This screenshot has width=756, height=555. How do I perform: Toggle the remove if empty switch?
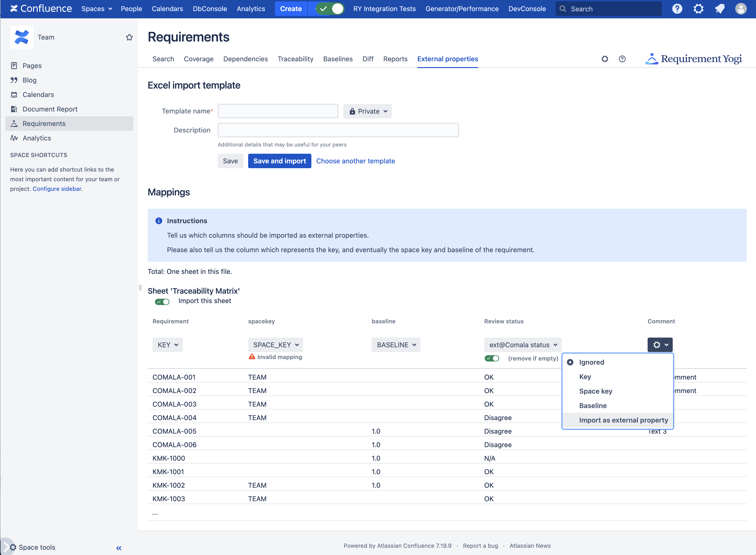tap(491, 359)
